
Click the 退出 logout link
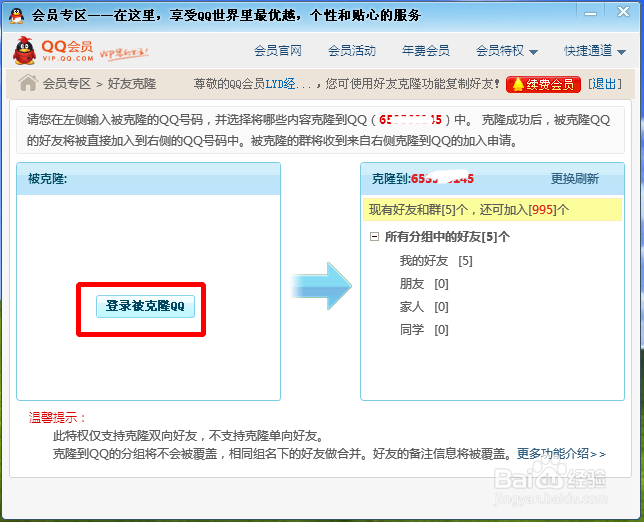(605, 84)
